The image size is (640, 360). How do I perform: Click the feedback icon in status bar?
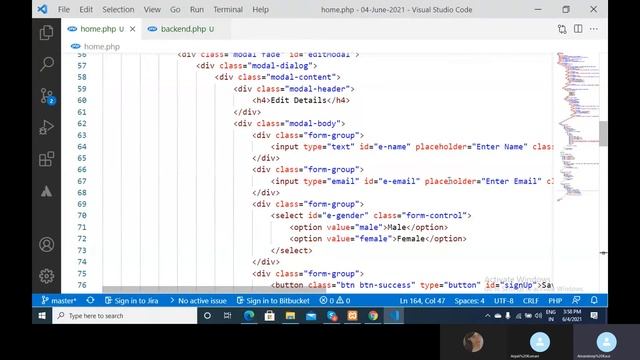576,300
